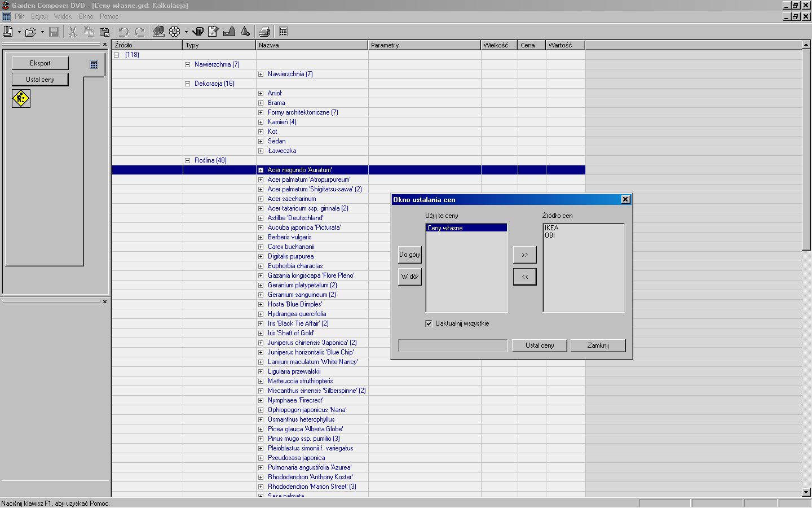Open the dropdown arrow beside the flower icon

pyautogui.click(x=186, y=32)
